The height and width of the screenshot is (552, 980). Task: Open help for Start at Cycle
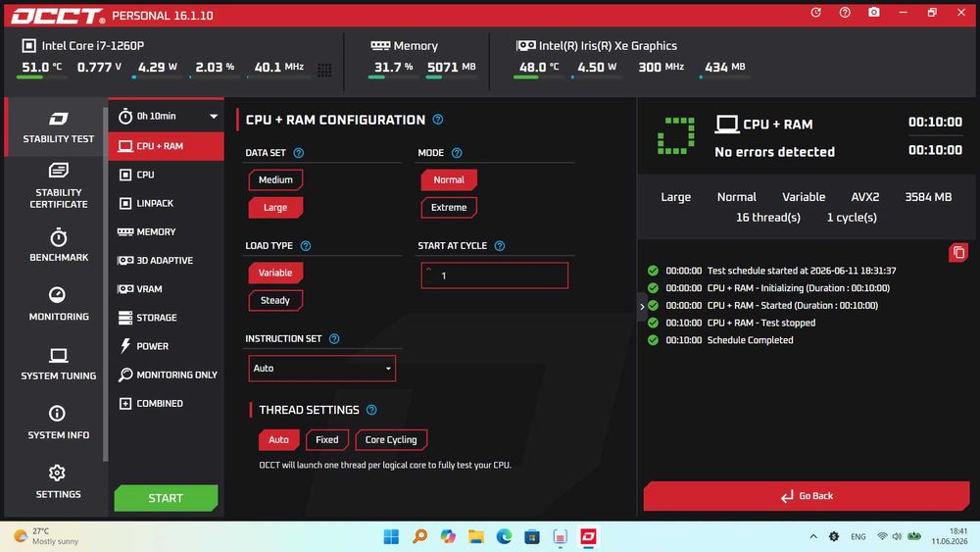click(500, 246)
